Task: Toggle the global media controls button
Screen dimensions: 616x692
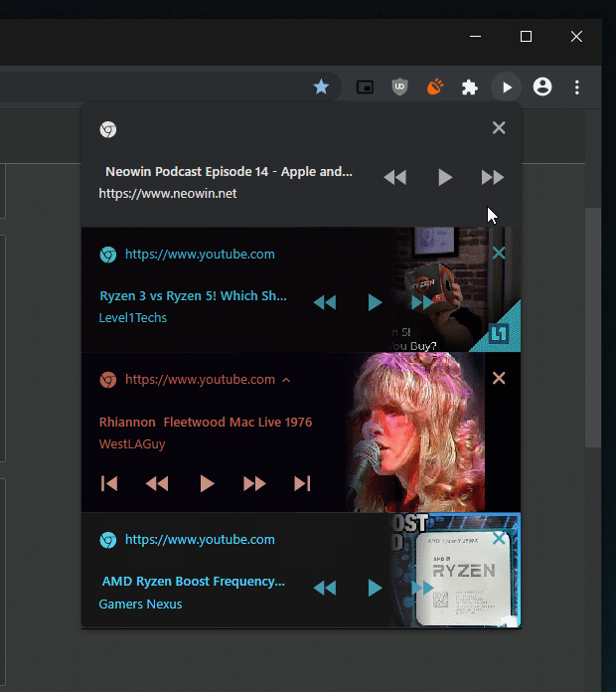Action: [507, 87]
